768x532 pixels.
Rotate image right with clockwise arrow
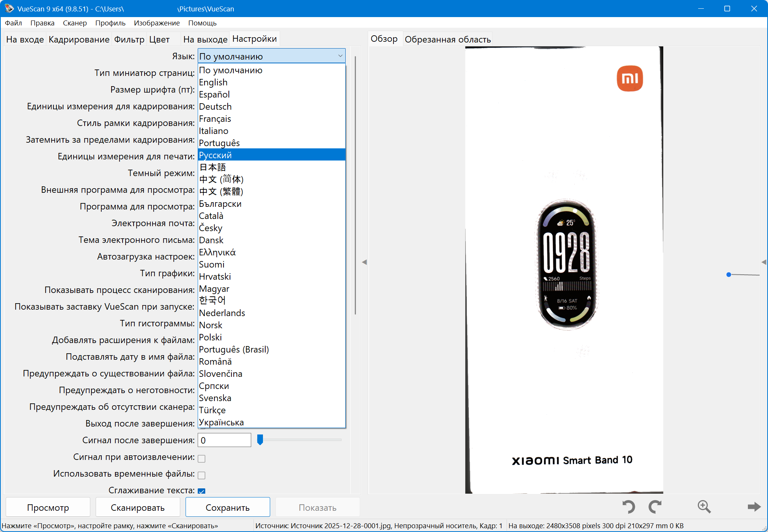click(655, 507)
